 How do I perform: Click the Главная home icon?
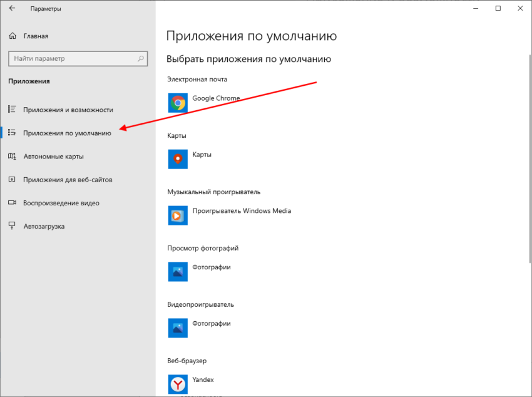pos(12,36)
